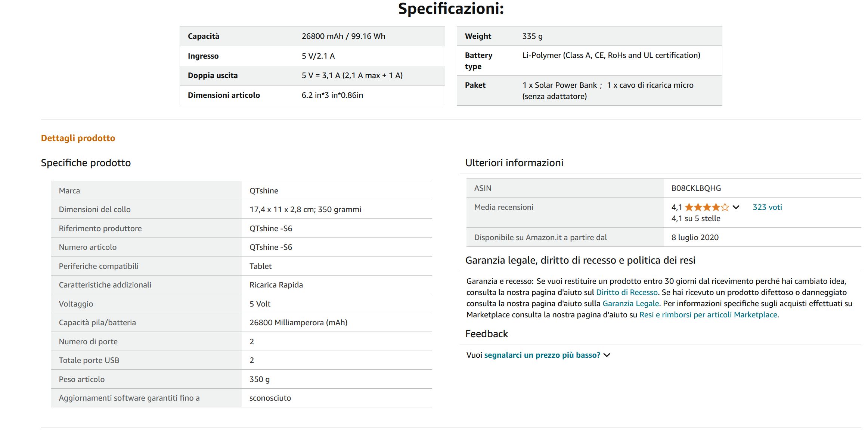The height and width of the screenshot is (432, 868).
Task: Open the 323 voti reviews link
Action: 767,207
